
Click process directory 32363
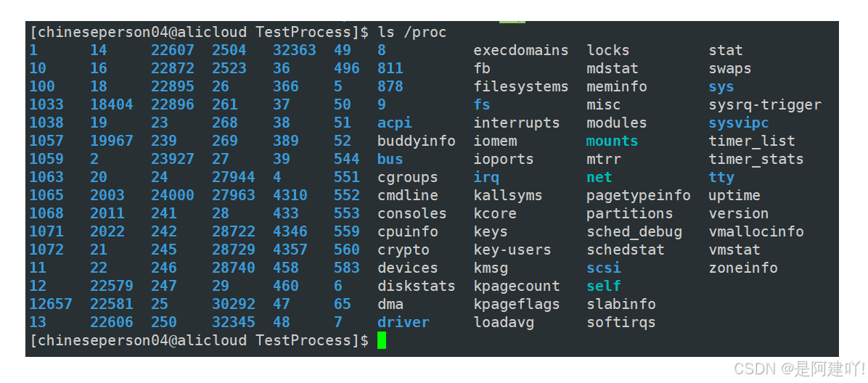294,50
